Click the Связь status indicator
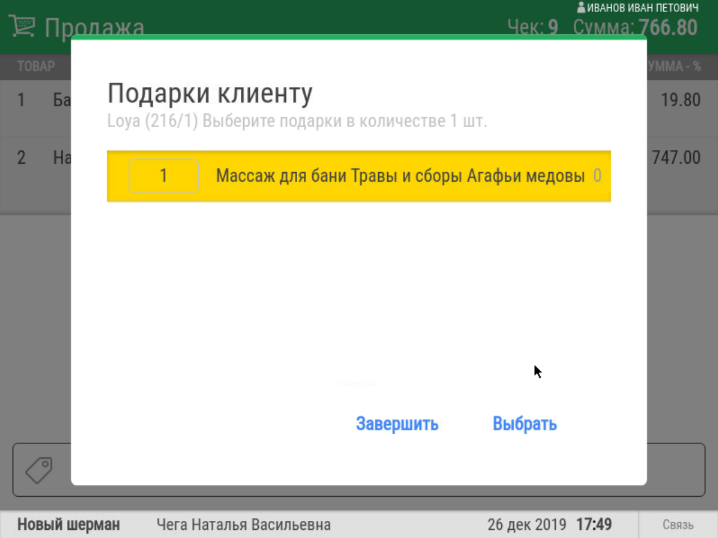Image resolution: width=718 pixels, height=538 pixels. click(x=678, y=525)
